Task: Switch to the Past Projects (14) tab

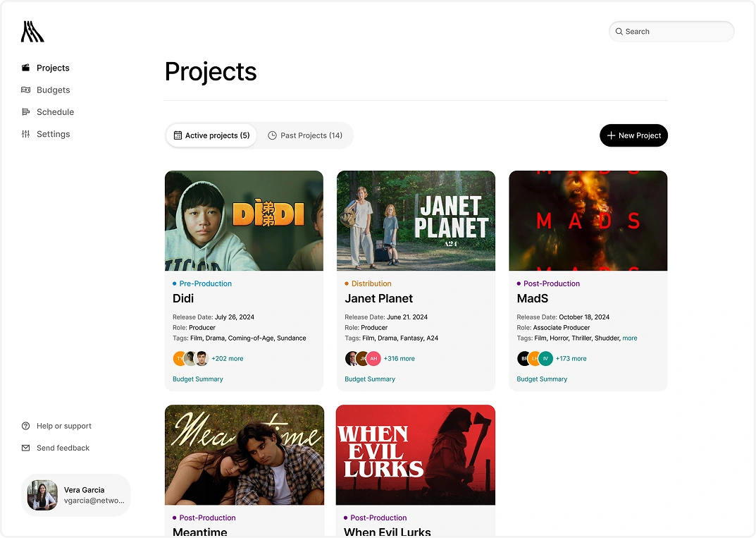Action: [305, 135]
